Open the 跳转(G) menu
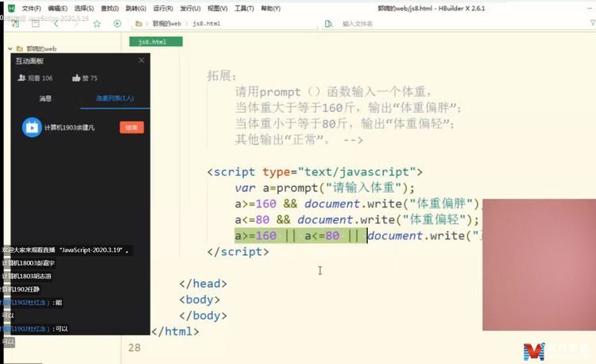Screen dimensions: 596x364 point(136,9)
